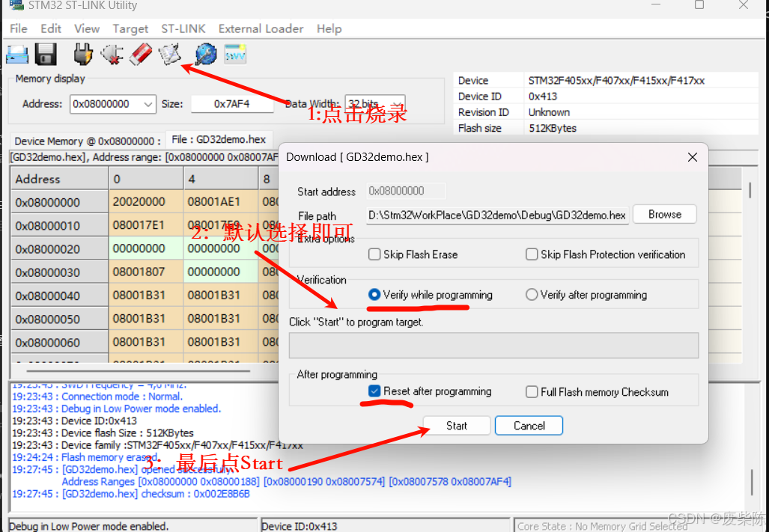Click column header 4
769x532 pixels.
point(220,179)
